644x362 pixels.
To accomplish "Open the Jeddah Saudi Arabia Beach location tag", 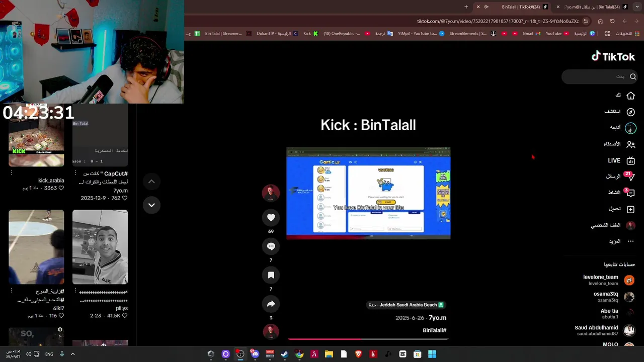I will [406, 305].
